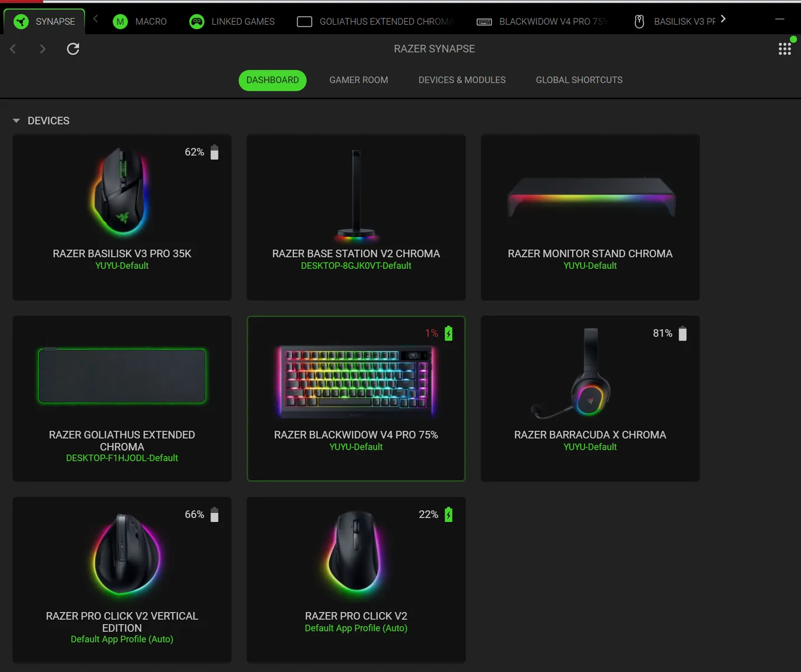
Task: Click the Barracuda X battery icon
Action: tap(683, 334)
